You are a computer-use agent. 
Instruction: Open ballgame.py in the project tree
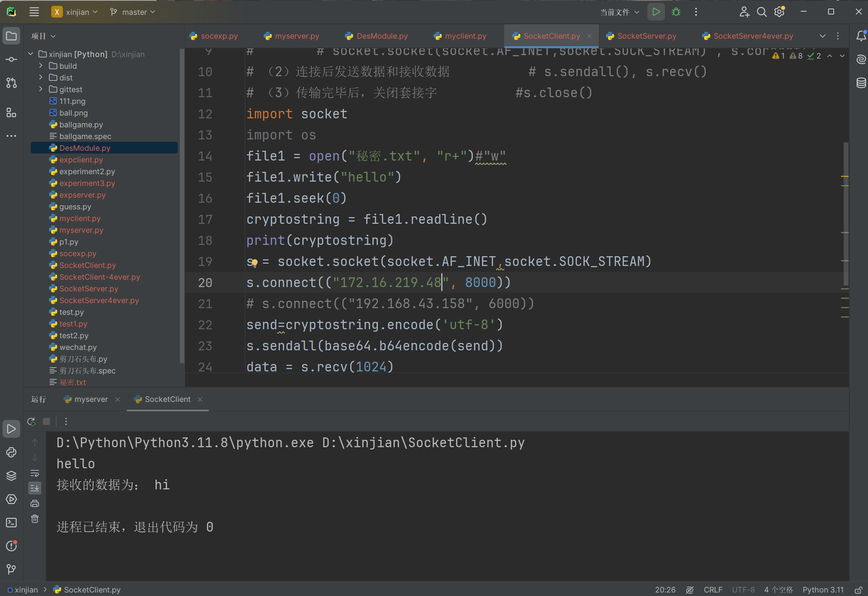pyautogui.click(x=81, y=125)
